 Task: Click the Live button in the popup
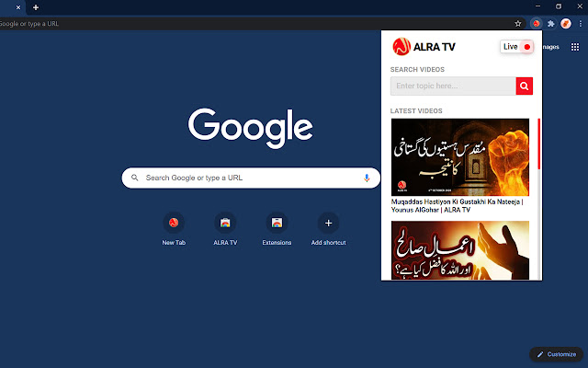516,47
